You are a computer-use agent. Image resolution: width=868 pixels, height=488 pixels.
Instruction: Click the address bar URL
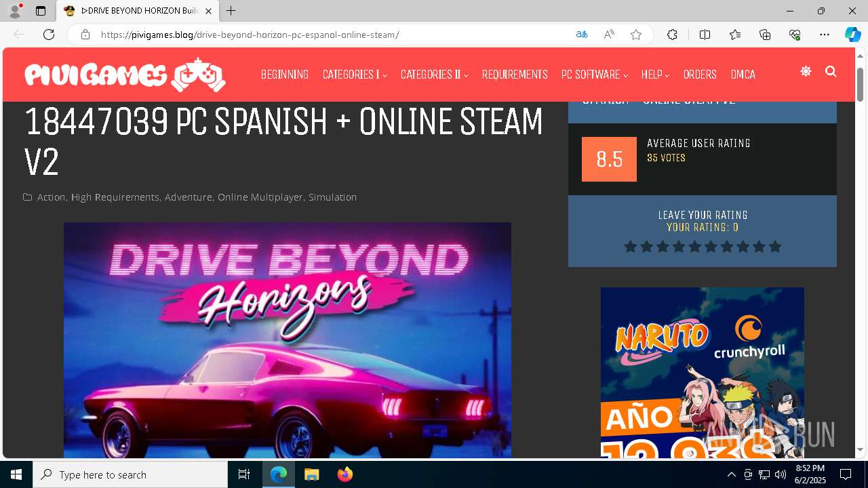coord(250,35)
